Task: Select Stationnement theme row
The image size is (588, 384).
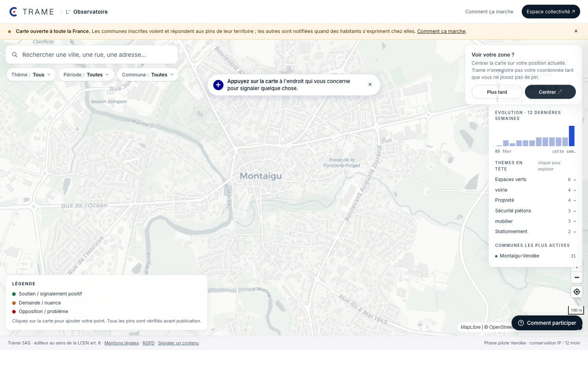Action: pos(535,232)
